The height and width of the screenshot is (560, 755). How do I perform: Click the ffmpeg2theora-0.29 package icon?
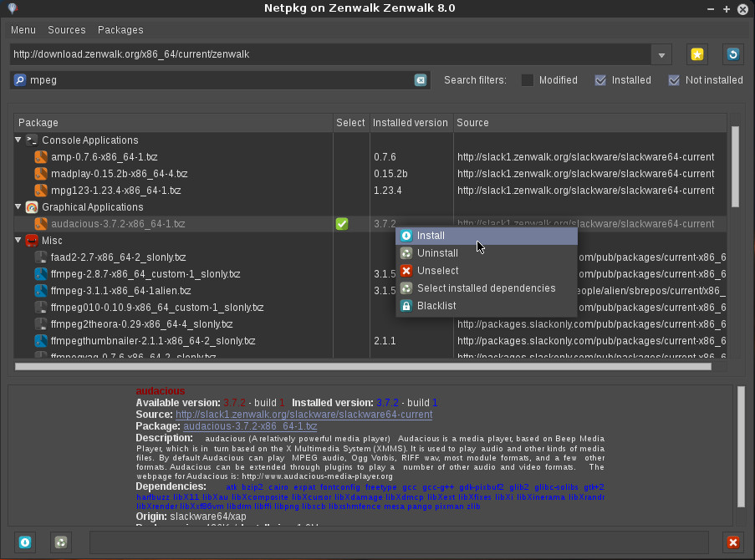tap(41, 324)
